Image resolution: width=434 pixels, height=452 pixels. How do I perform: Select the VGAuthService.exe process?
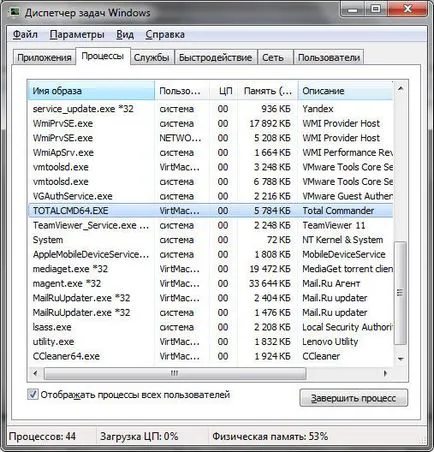click(210, 196)
